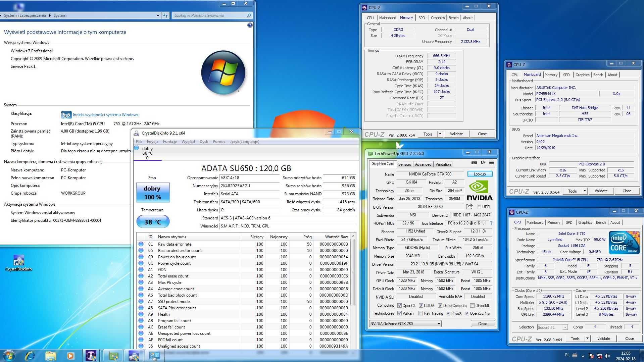Open the Bench tab in CPU-Z Mainboard window
Screen dimensions: 644x362
point(598,75)
